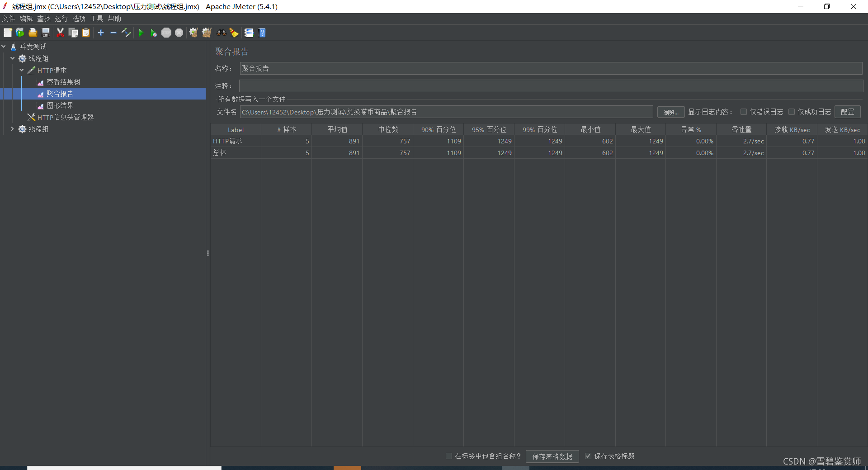This screenshot has height=470, width=868.
Task: Sort by 最大值 column header
Action: coord(641,130)
